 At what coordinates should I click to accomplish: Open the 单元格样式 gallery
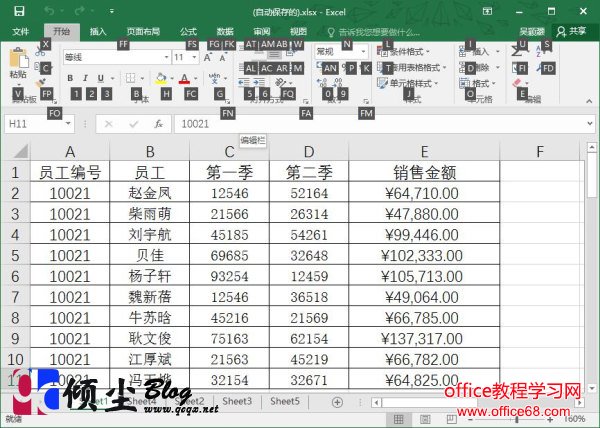[x=408, y=83]
